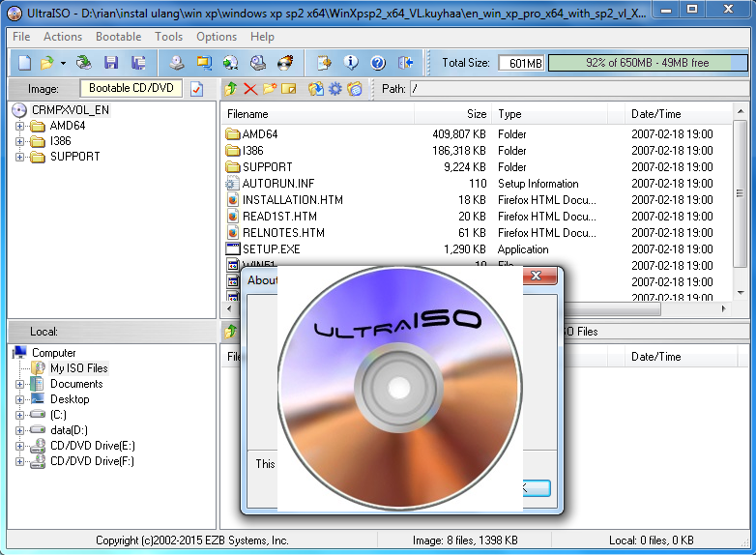Click the notepad with gear toolbar icon
Viewport: 756px width, 555px height.
(x=324, y=63)
